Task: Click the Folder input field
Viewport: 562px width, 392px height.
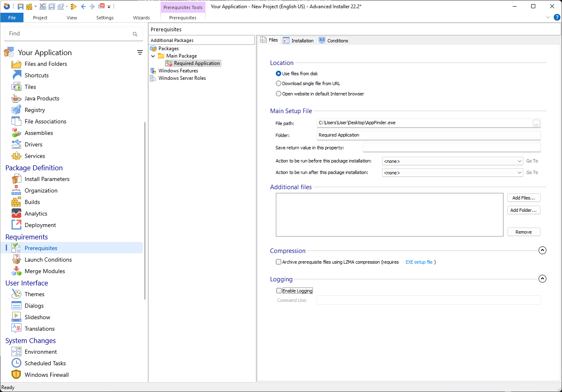Action: (x=429, y=135)
